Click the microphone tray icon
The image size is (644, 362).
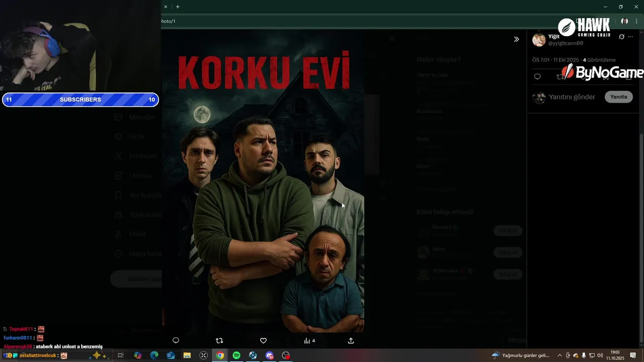coord(584,355)
